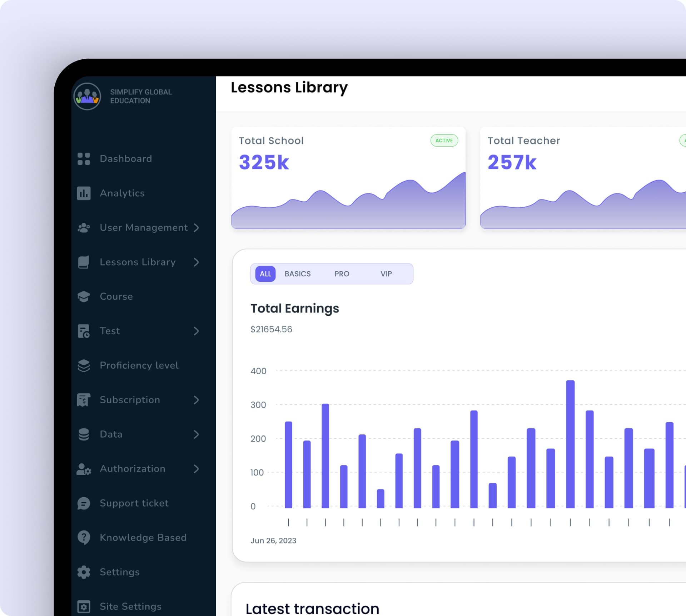Click the Total Teacher area chart

point(583,204)
